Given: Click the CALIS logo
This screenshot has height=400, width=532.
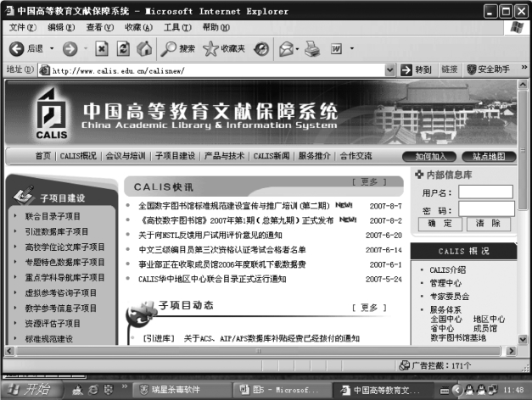Looking at the screenshot, I should 52,114.
